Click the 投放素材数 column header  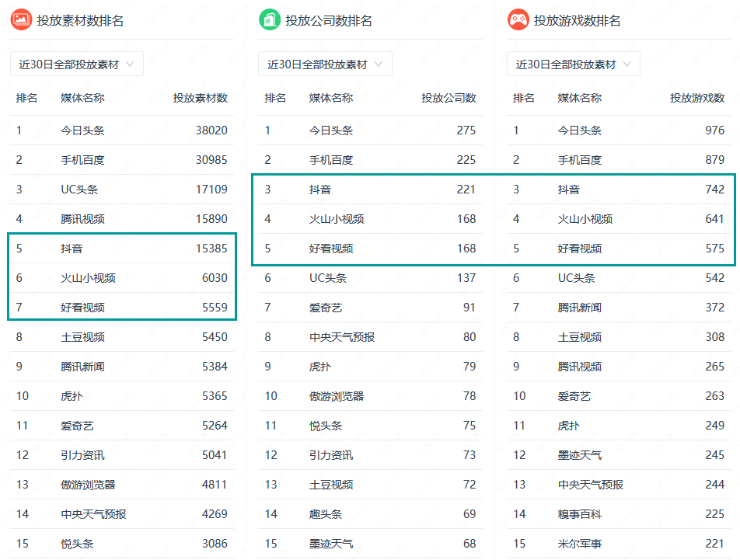tap(200, 98)
